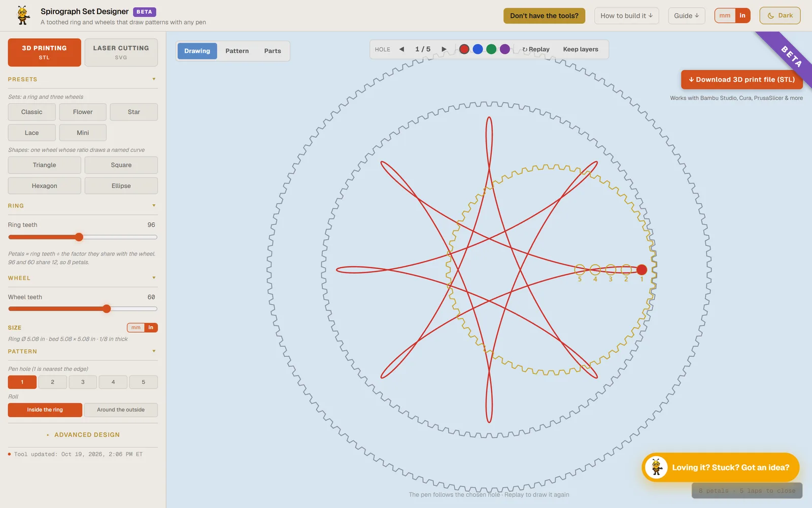
Task: Apply the Hexagon shape preset
Action: [x=45, y=186]
